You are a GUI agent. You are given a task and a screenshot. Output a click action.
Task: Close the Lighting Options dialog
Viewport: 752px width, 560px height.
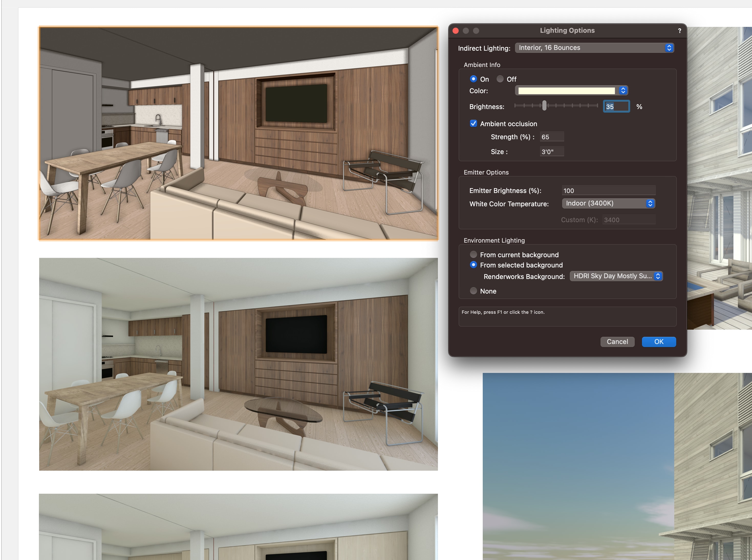pyautogui.click(x=456, y=31)
